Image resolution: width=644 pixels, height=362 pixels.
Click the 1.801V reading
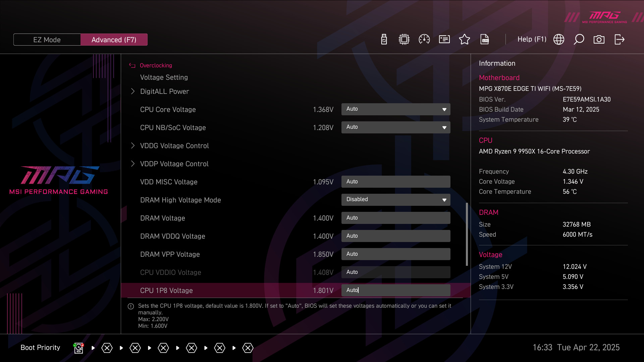click(323, 291)
